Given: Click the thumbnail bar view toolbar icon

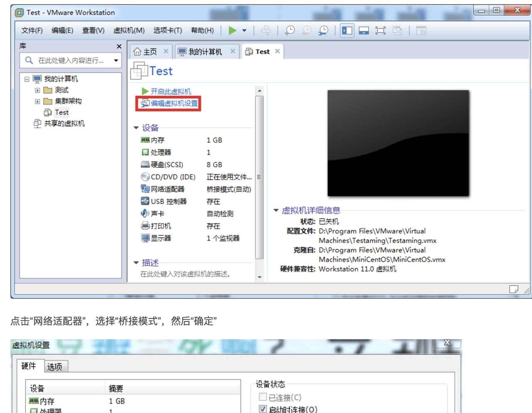Looking at the screenshot, I should 364,30.
